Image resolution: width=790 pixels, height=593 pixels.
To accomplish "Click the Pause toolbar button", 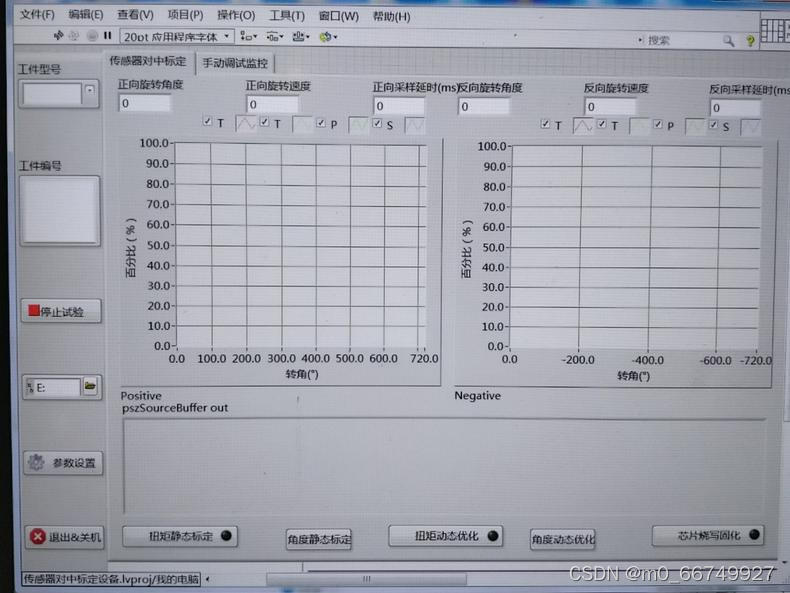I will point(107,35).
